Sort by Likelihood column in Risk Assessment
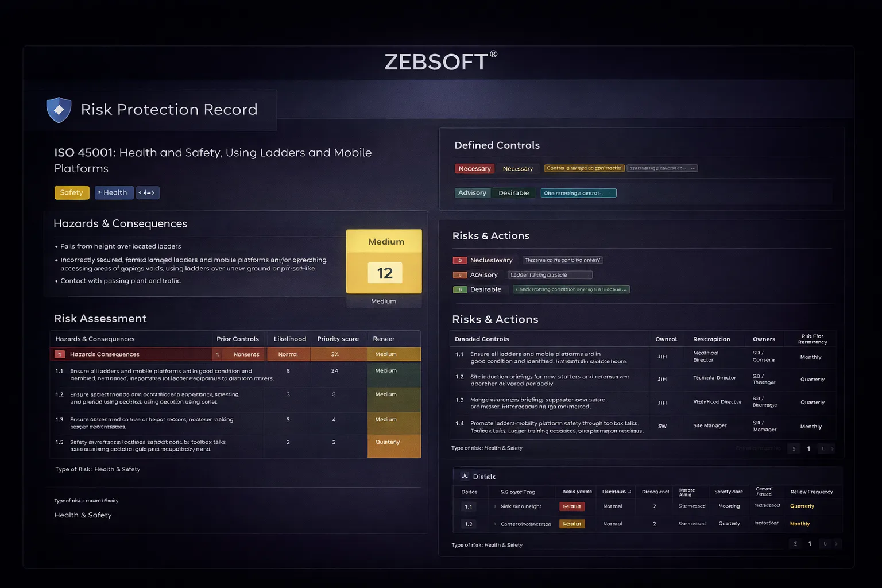Image resolution: width=882 pixels, height=588 pixels. [x=290, y=339]
